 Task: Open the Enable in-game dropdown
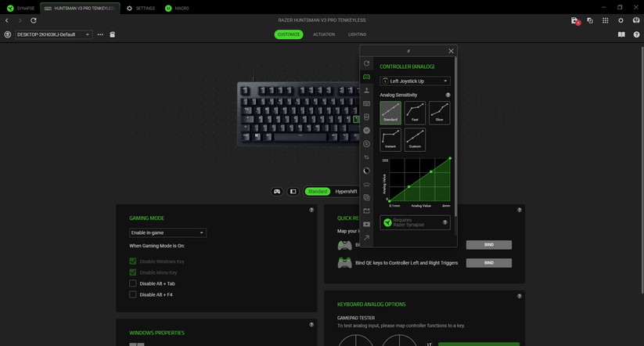click(167, 232)
